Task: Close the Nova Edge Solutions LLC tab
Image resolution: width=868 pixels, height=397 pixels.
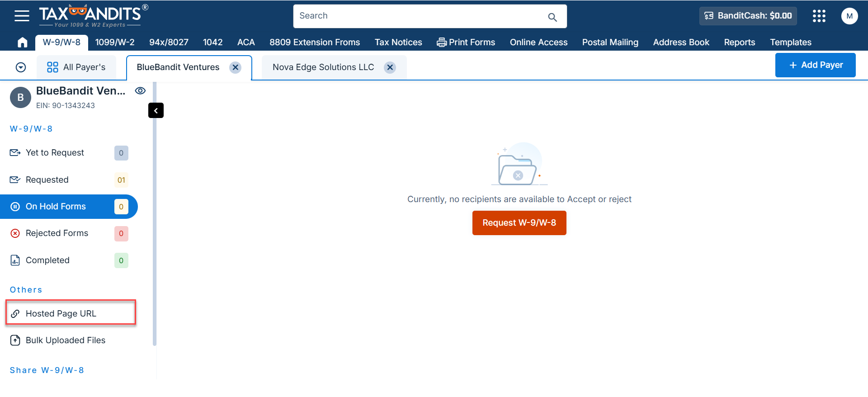Action: tap(390, 67)
